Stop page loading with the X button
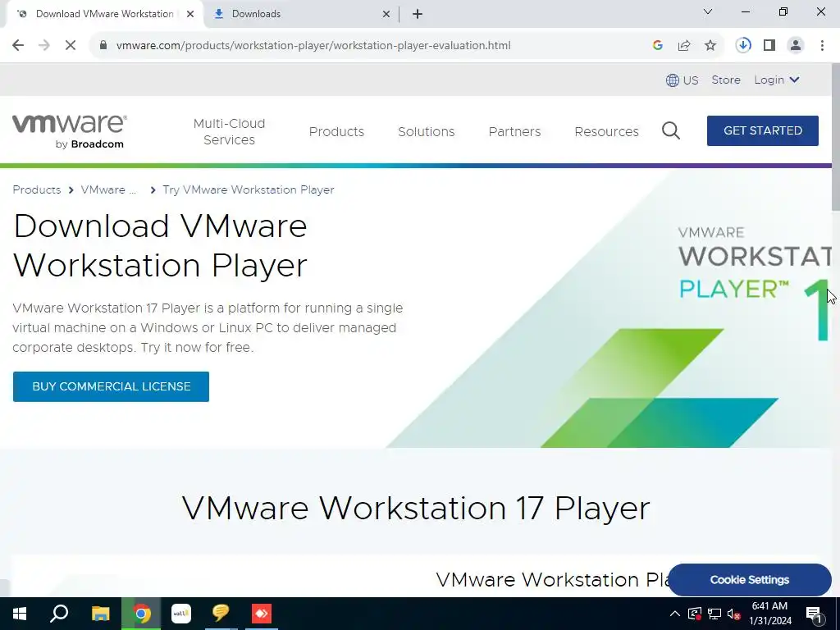840x630 pixels. point(71,46)
